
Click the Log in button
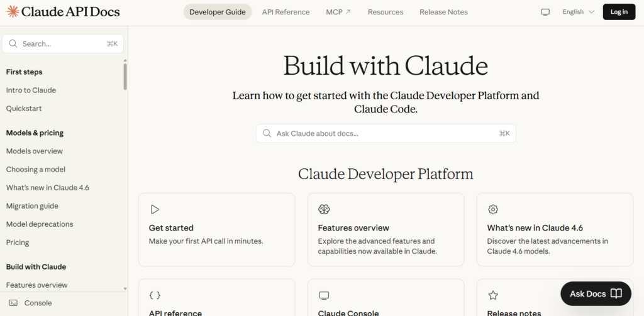619,12
